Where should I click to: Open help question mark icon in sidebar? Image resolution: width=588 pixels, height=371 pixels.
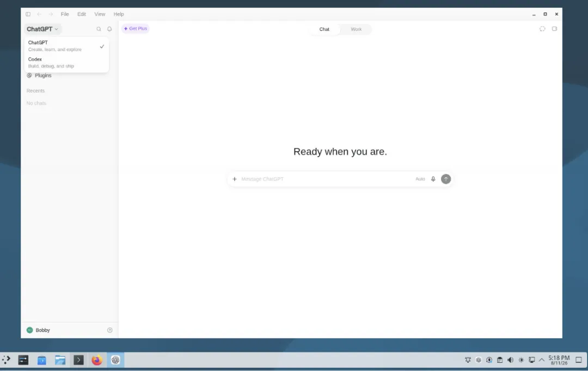[110, 330]
